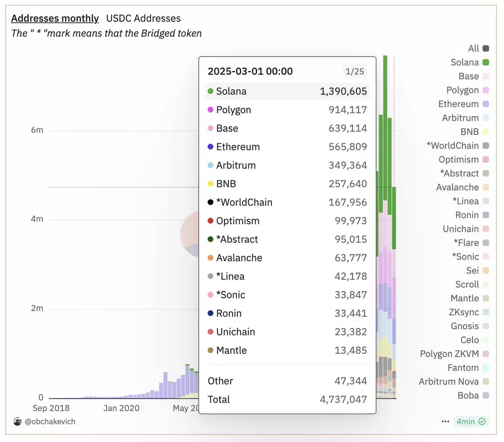The width and height of the screenshot is (504, 442).
Task: Click the Optimism row in the tooltip
Action: (x=287, y=220)
